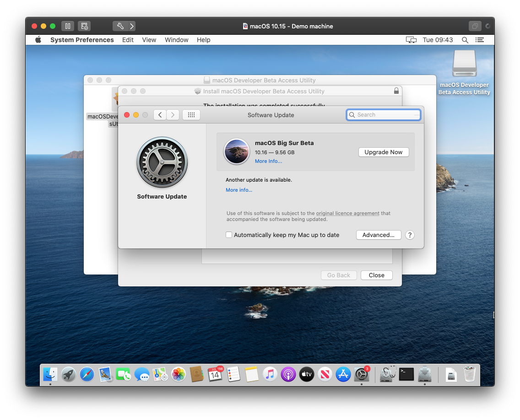Click the VM window mode icon in the title bar
This screenshot has height=420, width=520.
475,26
